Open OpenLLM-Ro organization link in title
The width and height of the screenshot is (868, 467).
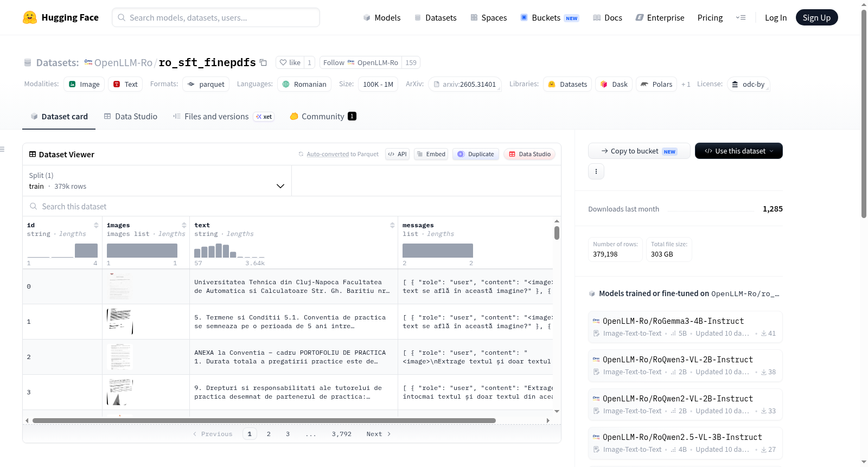click(x=123, y=62)
